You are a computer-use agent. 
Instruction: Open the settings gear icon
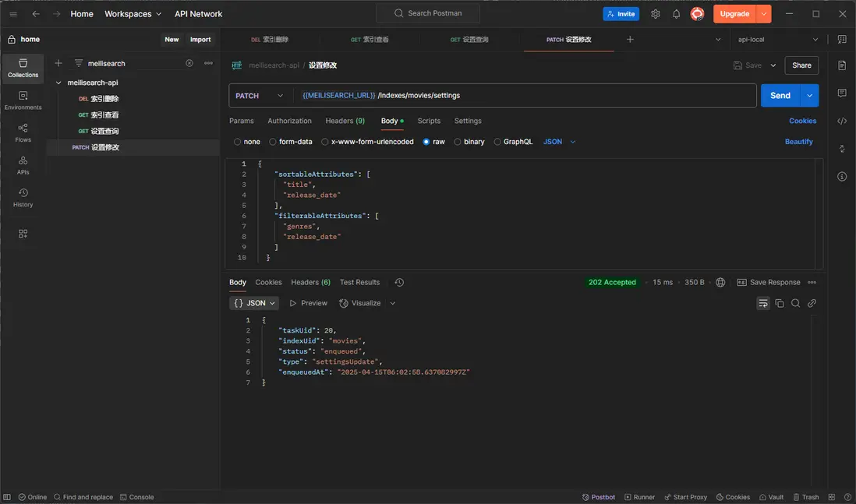click(x=655, y=14)
